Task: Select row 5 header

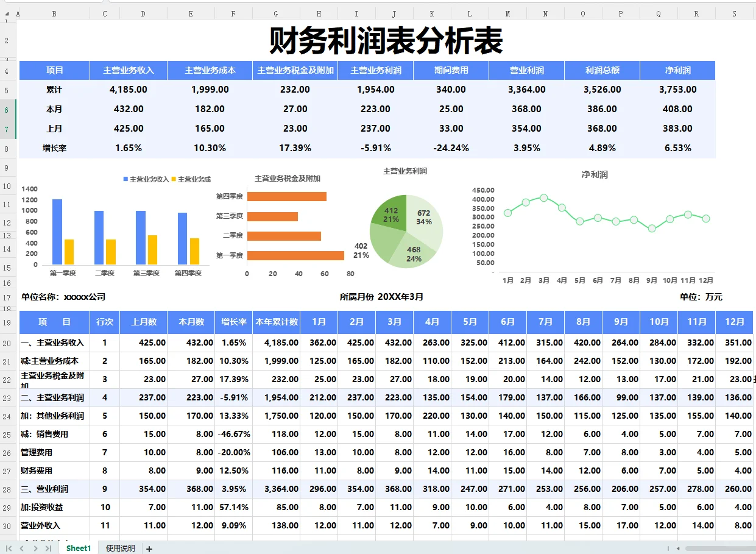Action: pyautogui.click(x=6, y=89)
